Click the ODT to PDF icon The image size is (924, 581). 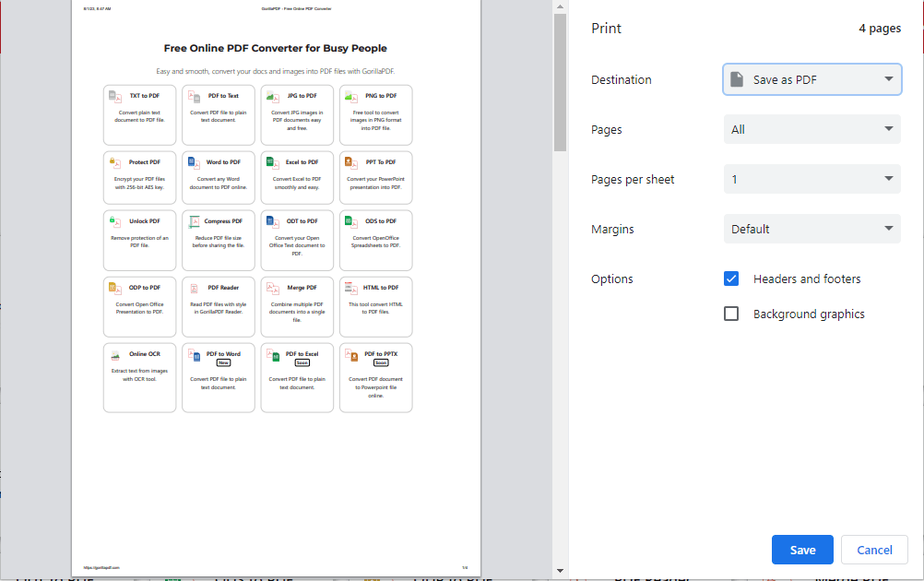(273, 222)
